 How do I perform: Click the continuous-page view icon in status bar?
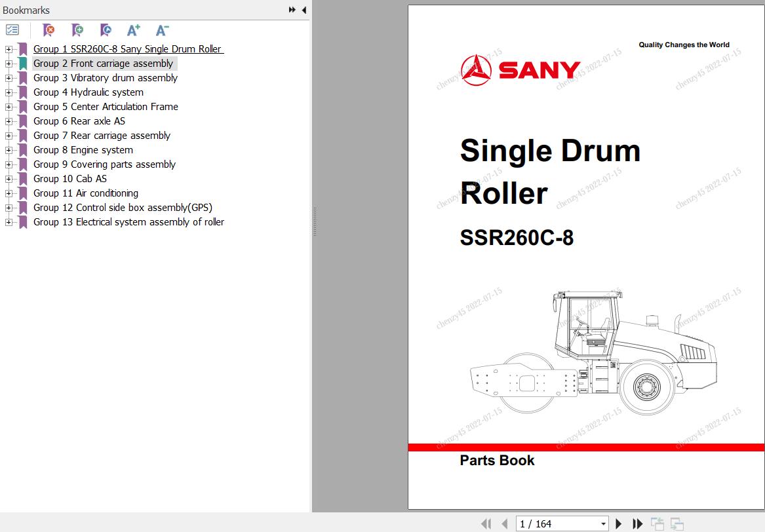tap(677, 523)
